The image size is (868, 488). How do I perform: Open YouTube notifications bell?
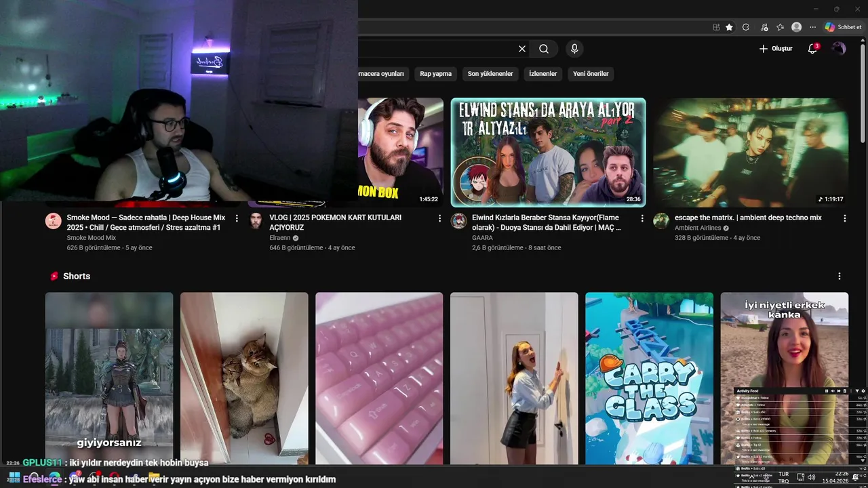(x=812, y=49)
